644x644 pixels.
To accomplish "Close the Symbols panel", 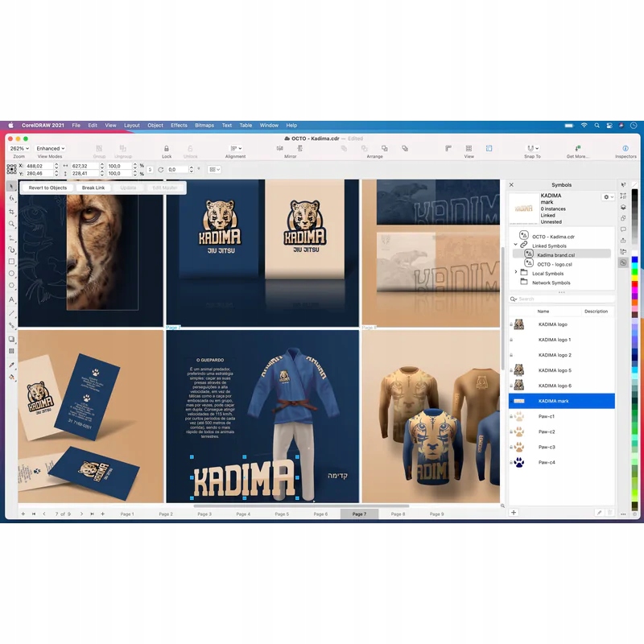I will pos(511,185).
